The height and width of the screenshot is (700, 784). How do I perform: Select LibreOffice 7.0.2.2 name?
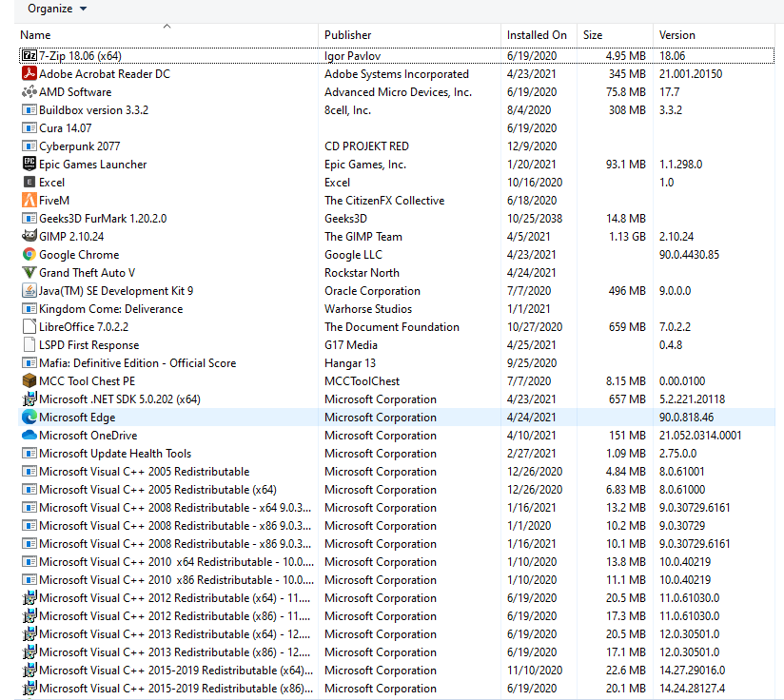pos(84,327)
